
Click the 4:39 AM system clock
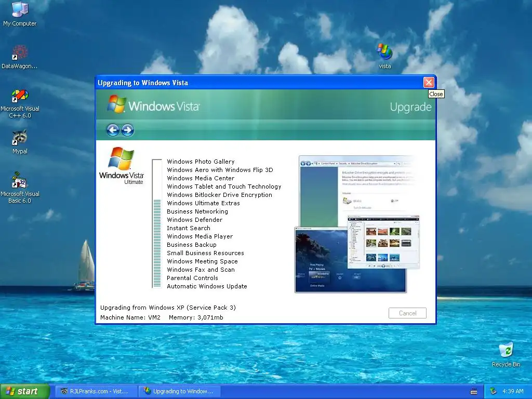point(513,391)
